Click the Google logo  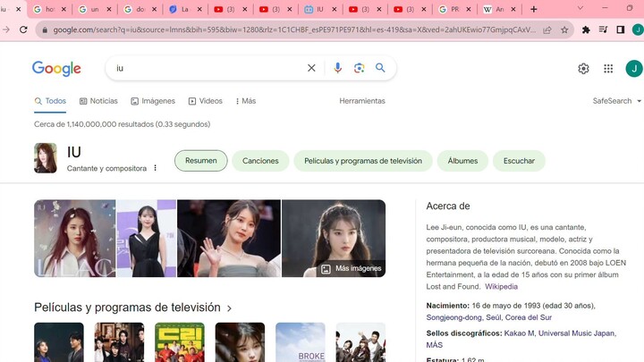pyautogui.click(x=56, y=69)
